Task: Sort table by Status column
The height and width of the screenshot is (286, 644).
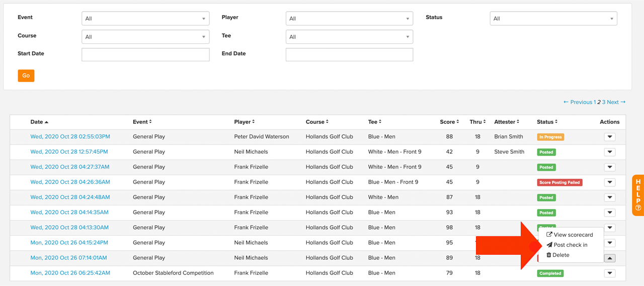Action: point(547,122)
